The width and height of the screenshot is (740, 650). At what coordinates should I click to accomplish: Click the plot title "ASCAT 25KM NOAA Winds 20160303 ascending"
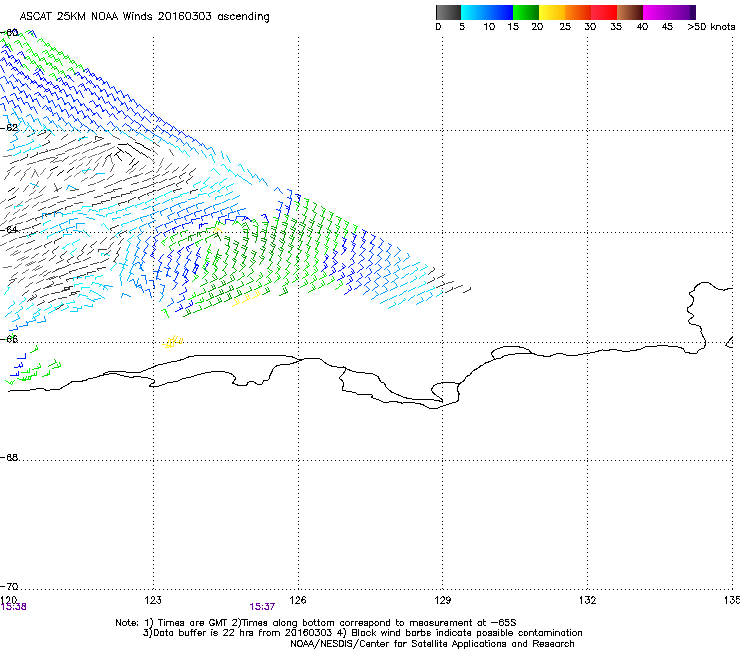pos(144,17)
